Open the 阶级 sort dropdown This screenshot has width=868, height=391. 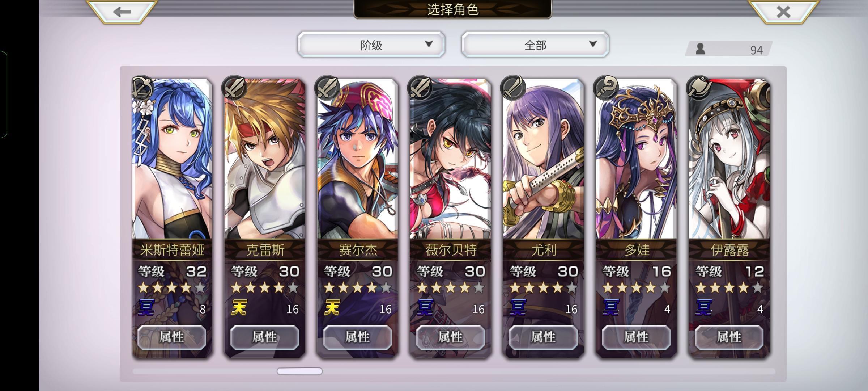pyautogui.click(x=371, y=45)
